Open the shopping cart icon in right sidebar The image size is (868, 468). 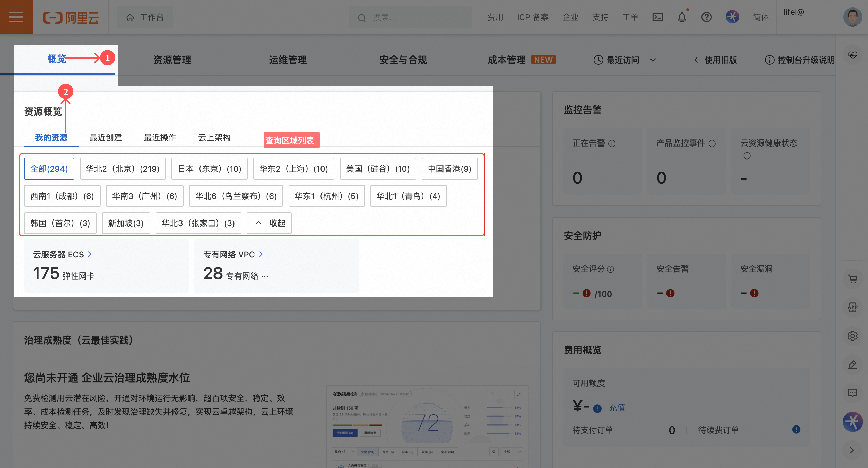pyautogui.click(x=853, y=279)
